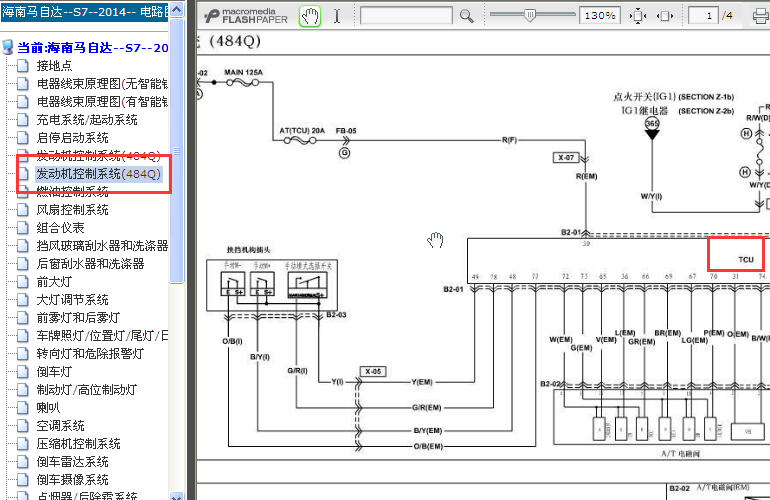
Task: Select the text selection cursor tool
Action: point(337,16)
